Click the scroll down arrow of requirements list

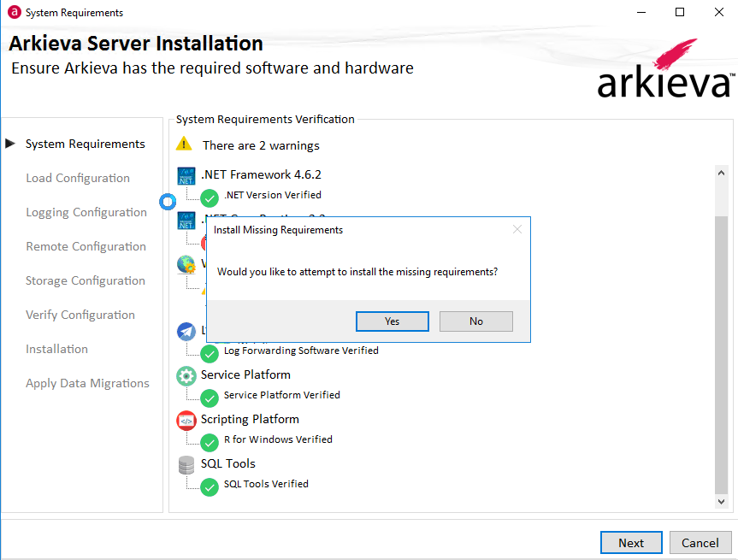coord(721,502)
